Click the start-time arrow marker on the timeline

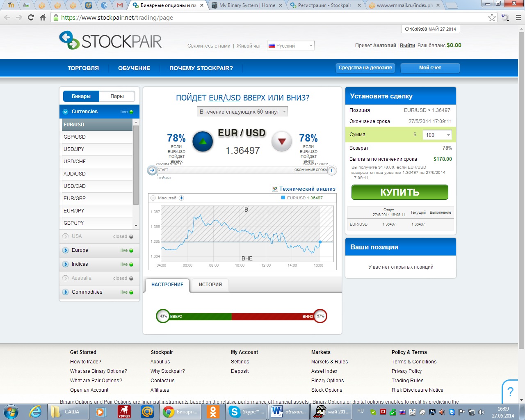152,170
